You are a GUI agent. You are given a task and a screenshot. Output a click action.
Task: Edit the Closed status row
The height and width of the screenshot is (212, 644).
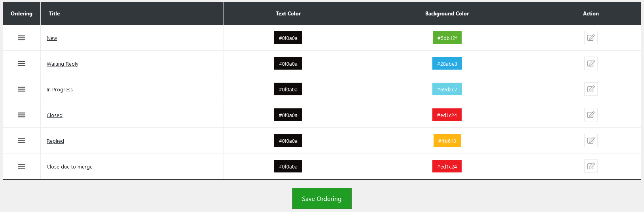(591, 115)
